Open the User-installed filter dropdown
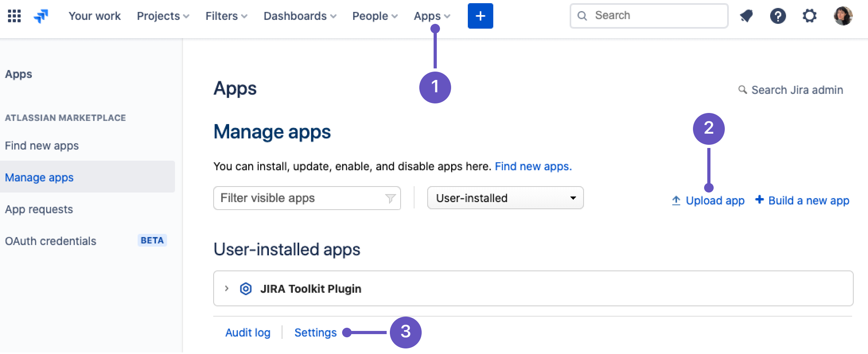 505,198
